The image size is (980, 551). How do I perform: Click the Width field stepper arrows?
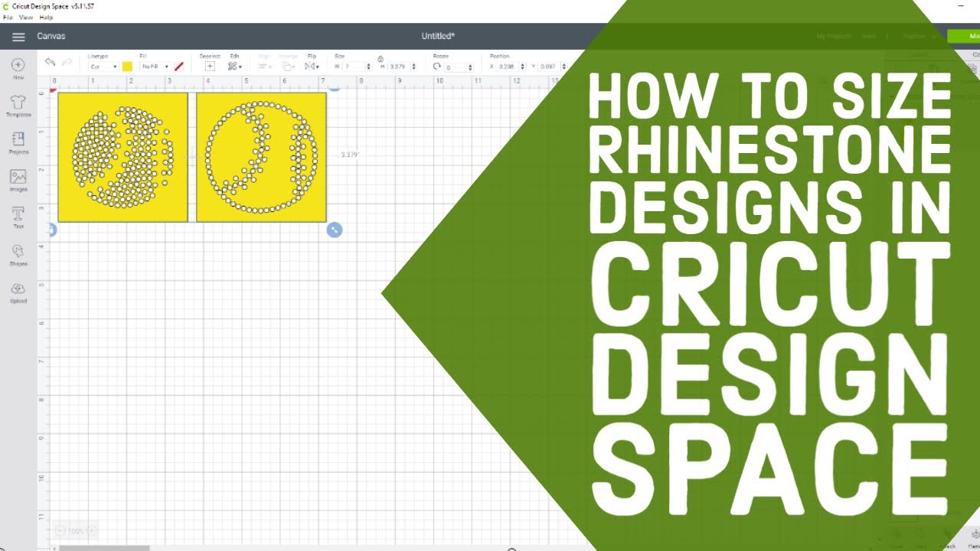(x=368, y=67)
